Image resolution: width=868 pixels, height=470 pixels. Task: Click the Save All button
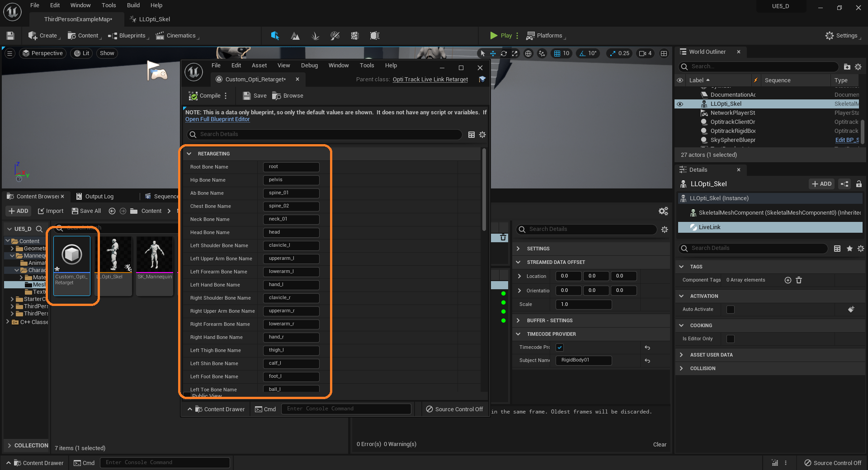coord(86,211)
